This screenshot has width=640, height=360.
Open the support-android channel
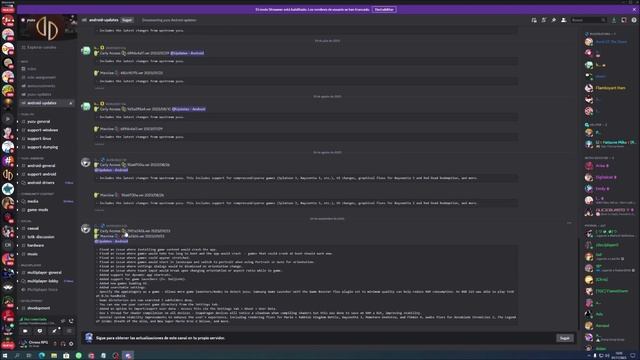[42, 174]
